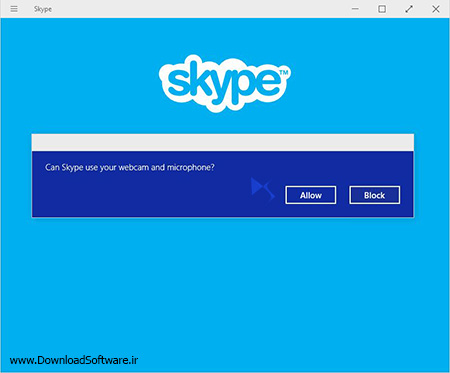Minimize the Skype window
The height and width of the screenshot is (373, 450).
pyautogui.click(x=355, y=9)
